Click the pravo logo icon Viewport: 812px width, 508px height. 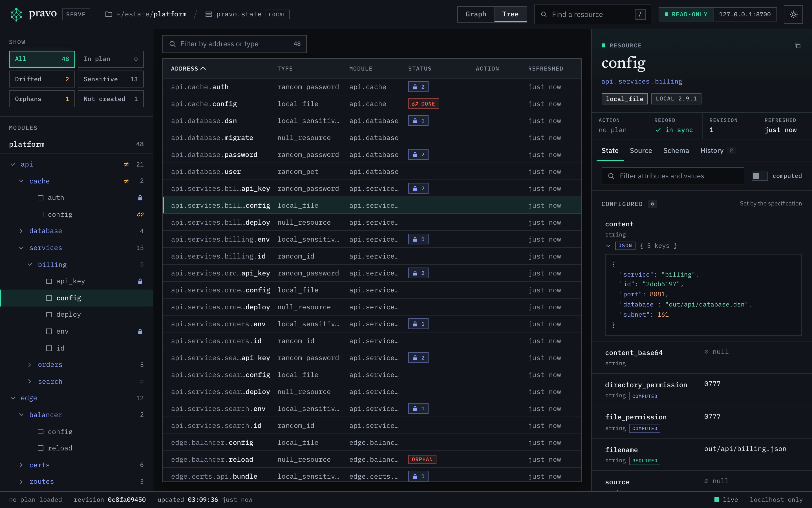pyautogui.click(x=16, y=14)
